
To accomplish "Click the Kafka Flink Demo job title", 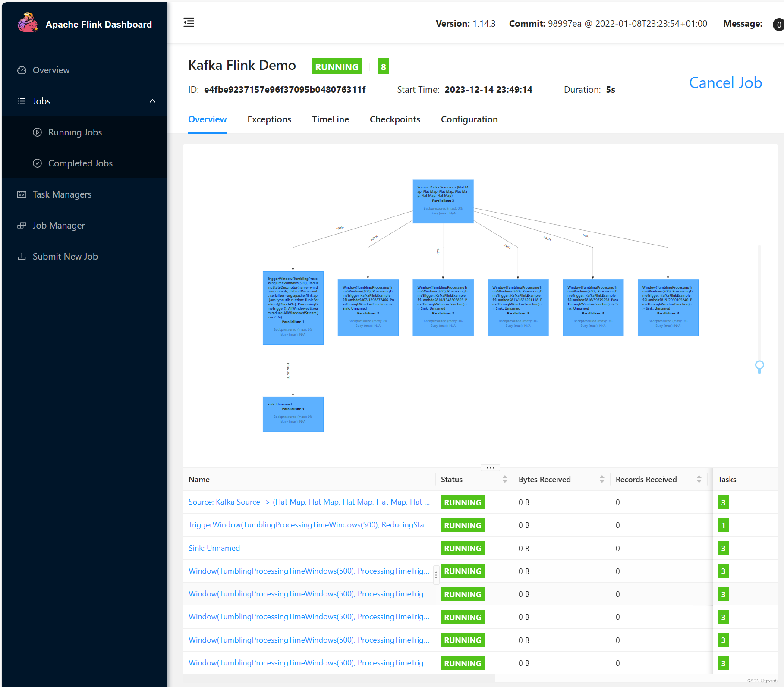I will pyautogui.click(x=242, y=65).
